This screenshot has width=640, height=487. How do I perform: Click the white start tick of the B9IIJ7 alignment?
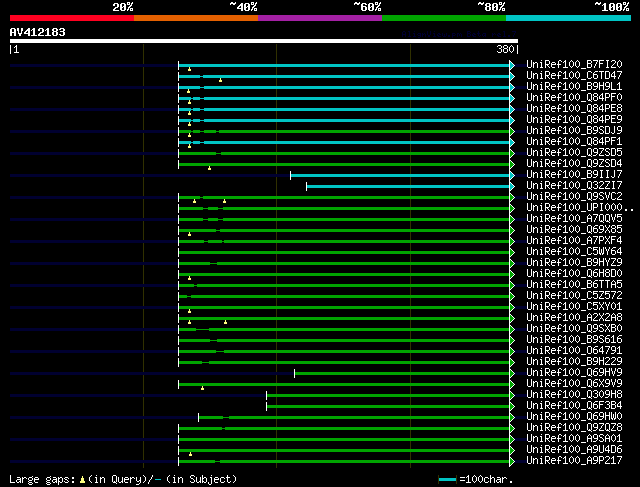[x=291, y=176]
